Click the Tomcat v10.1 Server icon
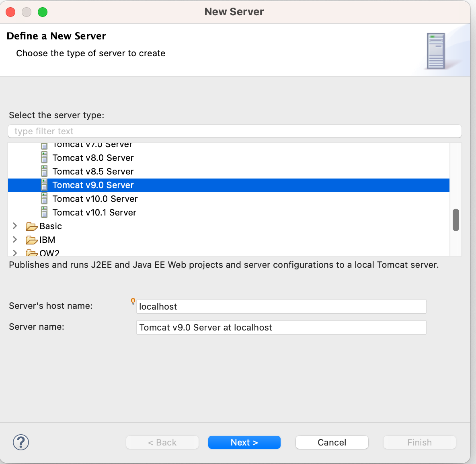The image size is (476, 464). [44, 212]
